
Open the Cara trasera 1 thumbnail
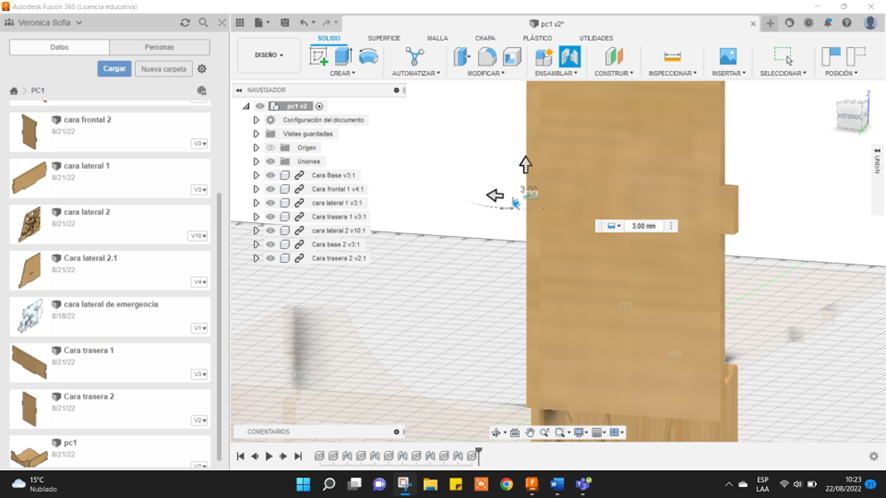coord(29,362)
